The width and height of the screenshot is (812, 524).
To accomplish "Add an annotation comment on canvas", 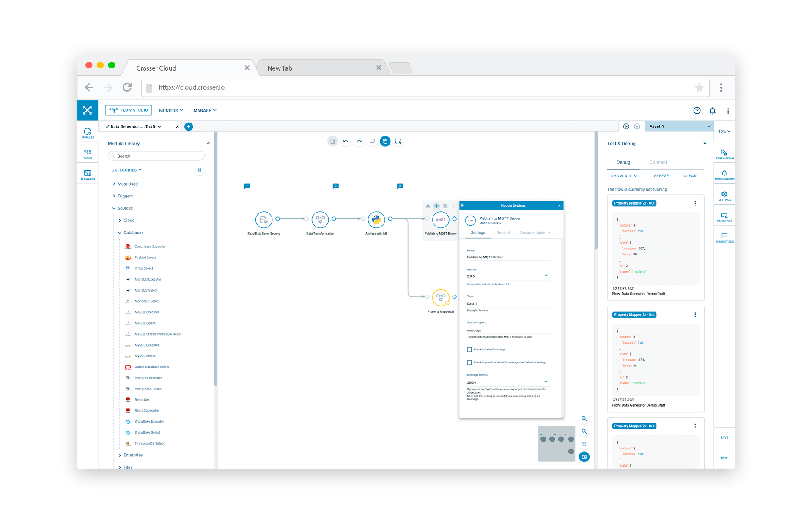I will point(372,141).
